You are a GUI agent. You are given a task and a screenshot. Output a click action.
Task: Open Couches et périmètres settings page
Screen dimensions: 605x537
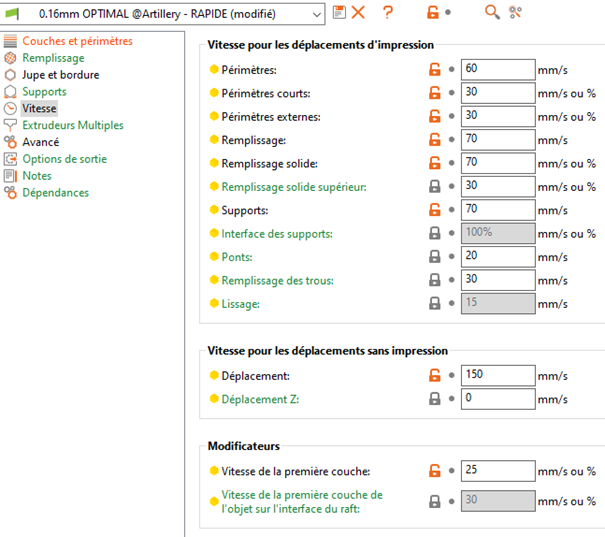(77, 41)
